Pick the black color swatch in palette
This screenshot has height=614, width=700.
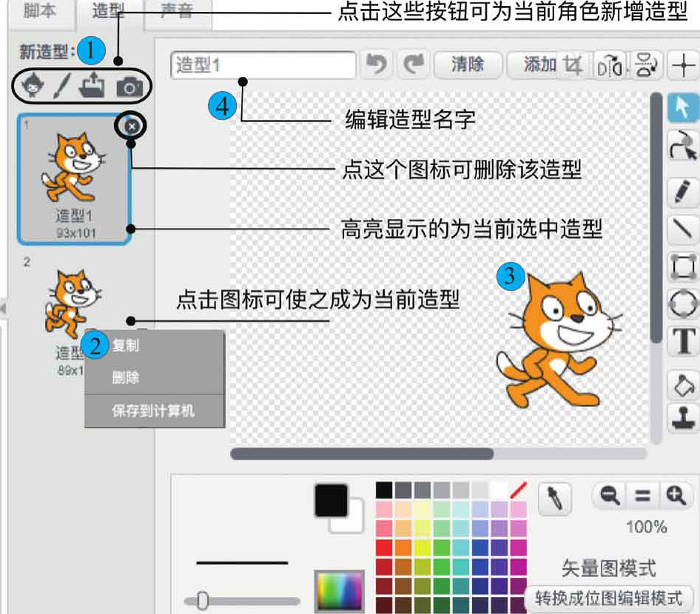point(384,490)
